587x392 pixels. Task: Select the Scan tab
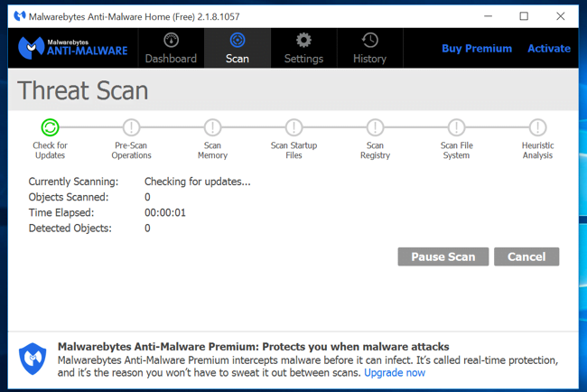point(237,48)
